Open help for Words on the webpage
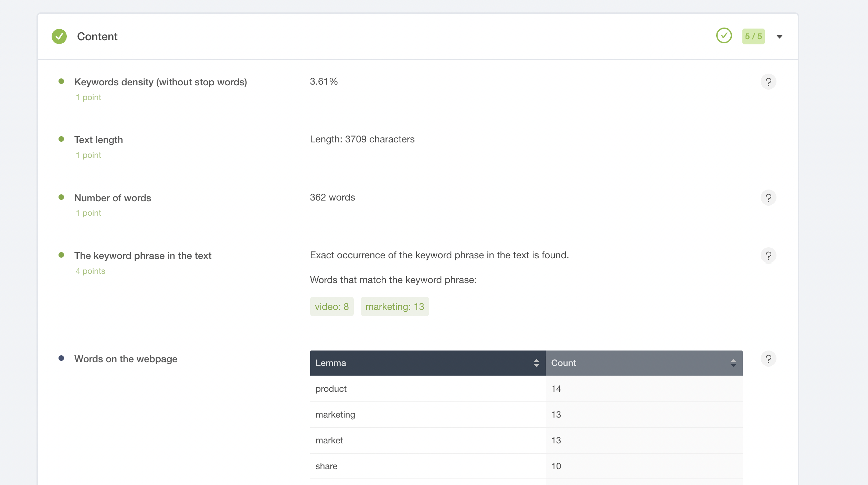This screenshot has height=485, width=868. click(x=768, y=359)
